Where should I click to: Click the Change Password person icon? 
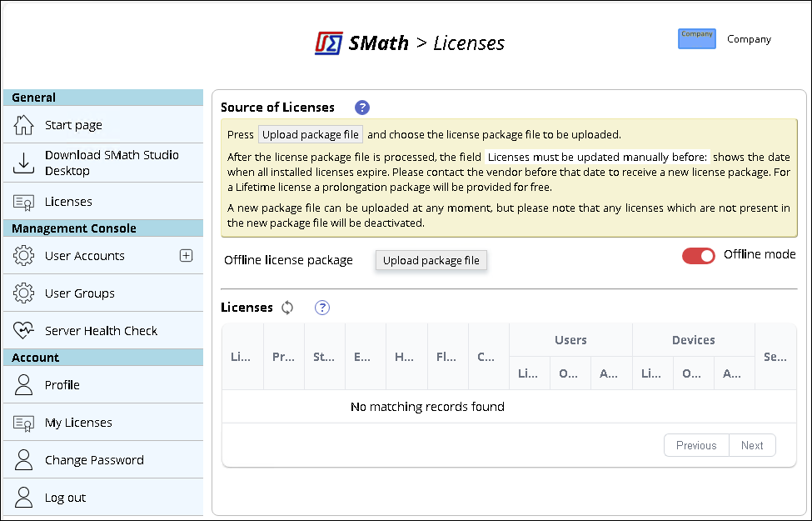click(23, 460)
